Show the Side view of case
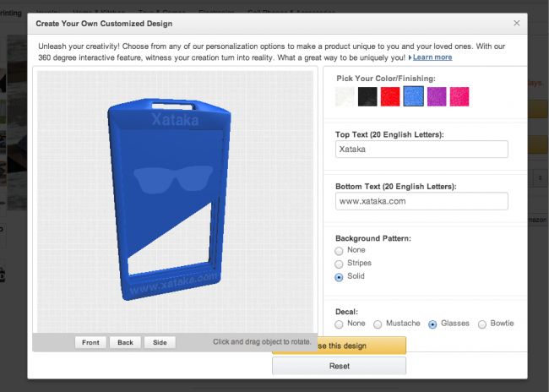The image size is (549, 392). coord(160,342)
